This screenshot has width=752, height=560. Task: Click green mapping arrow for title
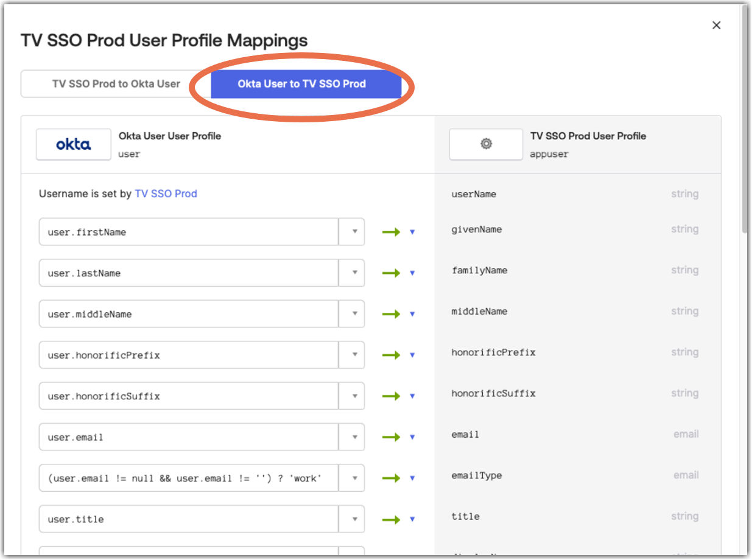pyautogui.click(x=391, y=519)
